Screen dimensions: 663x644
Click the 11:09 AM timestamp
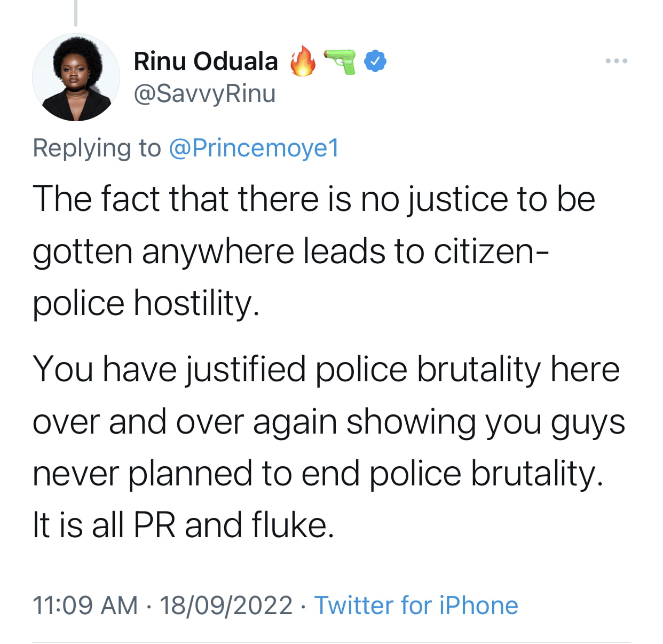[85, 606]
